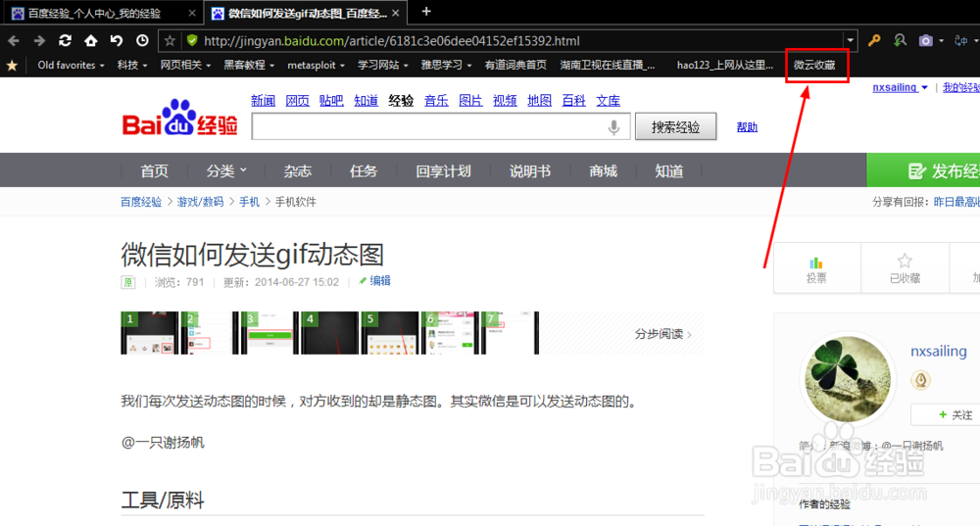Viewport: 980px width, 526px height.
Task: Select 商城 in the navigation bar
Action: pyautogui.click(x=603, y=170)
